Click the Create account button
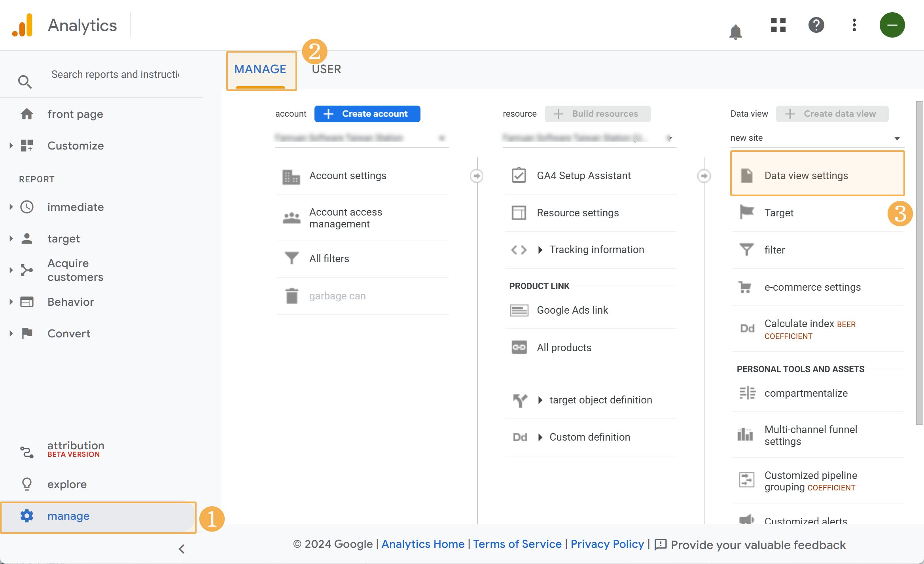The height and width of the screenshot is (564, 924). (367, 114)
